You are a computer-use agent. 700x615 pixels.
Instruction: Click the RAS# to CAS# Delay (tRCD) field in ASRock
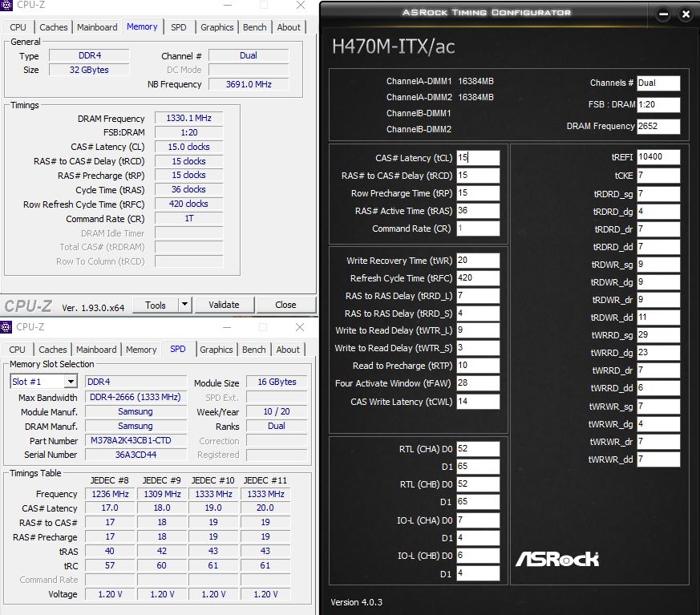478,176
